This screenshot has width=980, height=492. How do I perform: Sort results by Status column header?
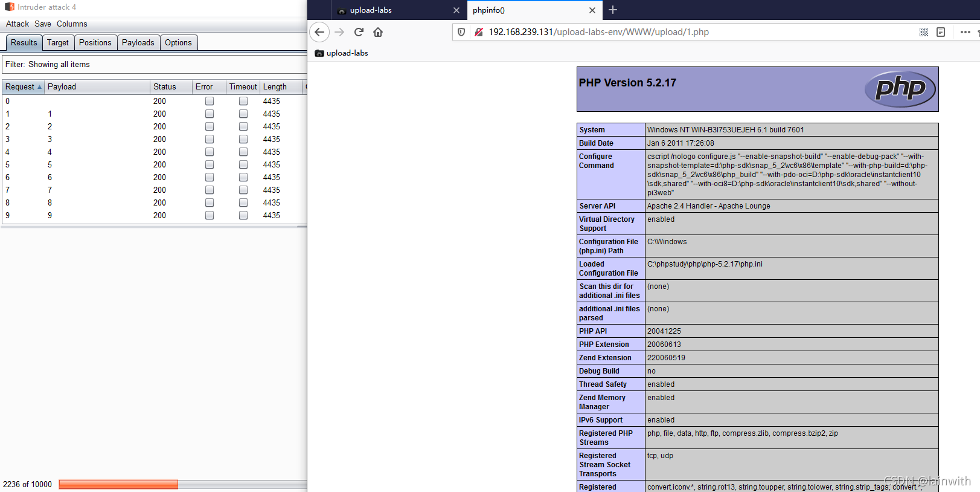pyautogui.click(x=171, y=87)
